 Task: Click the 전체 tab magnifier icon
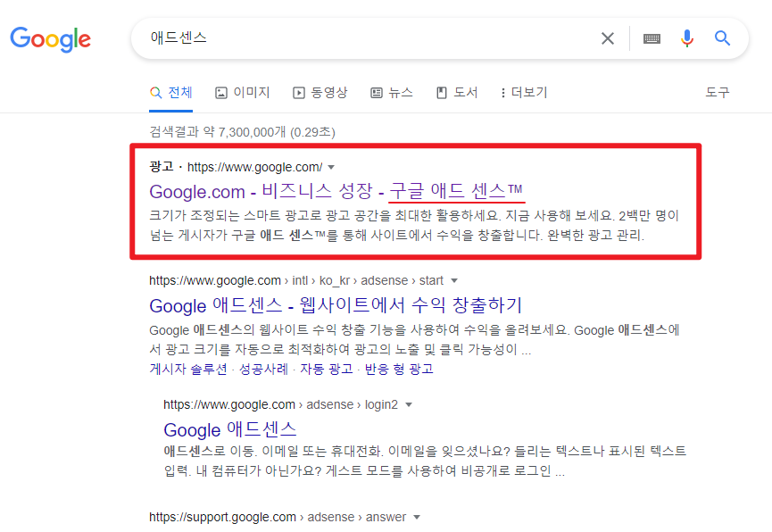coord(155,93)
